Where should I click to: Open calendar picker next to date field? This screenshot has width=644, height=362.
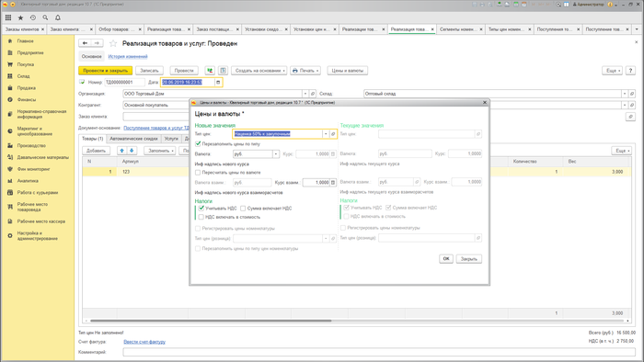coord(218,83)
